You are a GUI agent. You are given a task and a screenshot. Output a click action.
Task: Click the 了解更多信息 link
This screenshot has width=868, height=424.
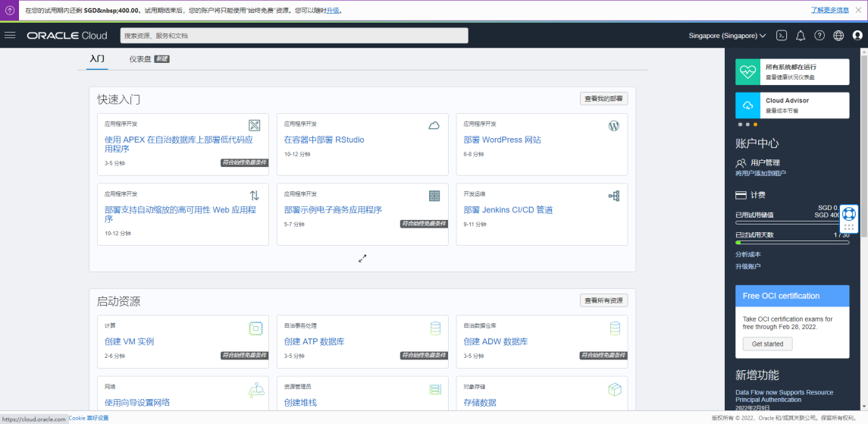[830, 10]
